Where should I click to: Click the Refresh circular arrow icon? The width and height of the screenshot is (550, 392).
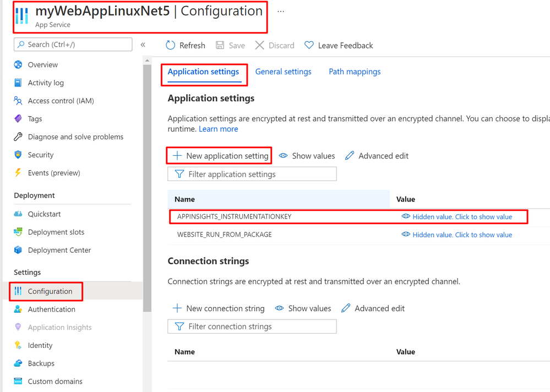(x=171, y=45)
